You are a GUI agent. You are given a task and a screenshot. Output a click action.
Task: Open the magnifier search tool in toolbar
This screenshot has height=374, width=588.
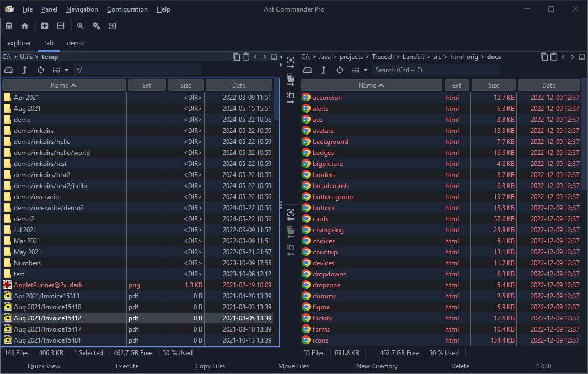(x=80, y=26)
